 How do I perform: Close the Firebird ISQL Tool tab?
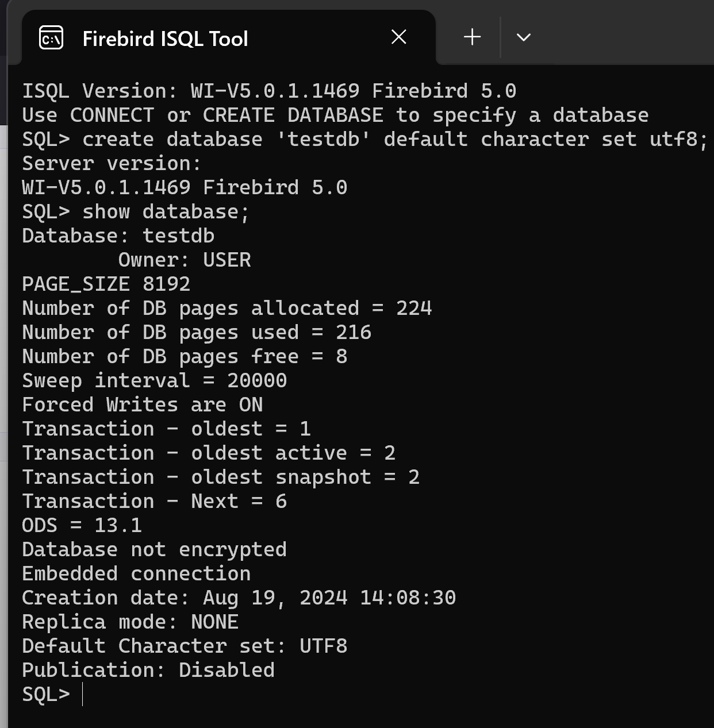(x=398, y=37)
